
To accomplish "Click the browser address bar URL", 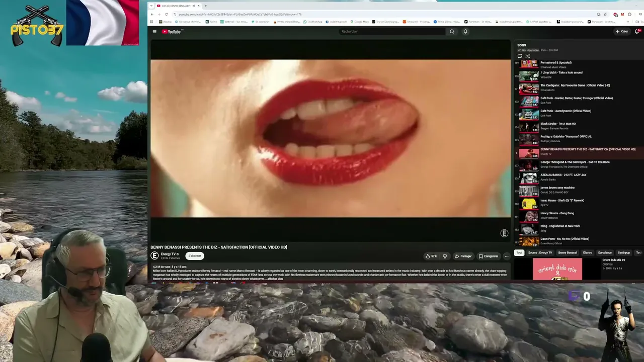I will pos(240,14).
